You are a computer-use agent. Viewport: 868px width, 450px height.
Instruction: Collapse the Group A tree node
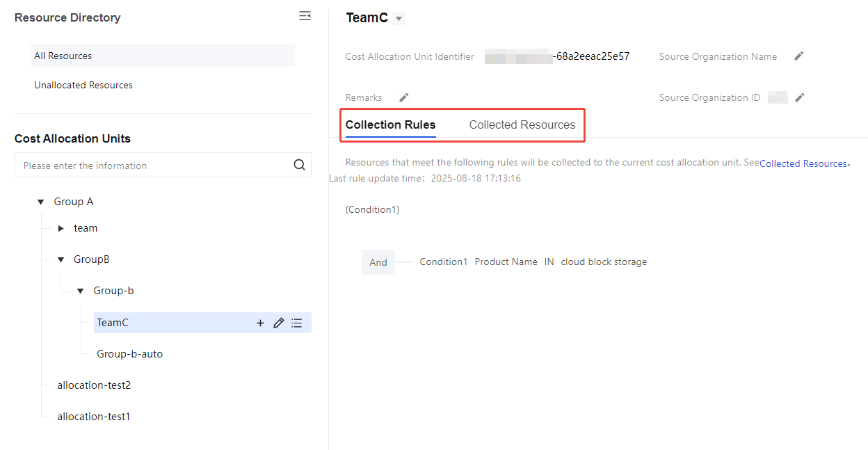point(40,202)
